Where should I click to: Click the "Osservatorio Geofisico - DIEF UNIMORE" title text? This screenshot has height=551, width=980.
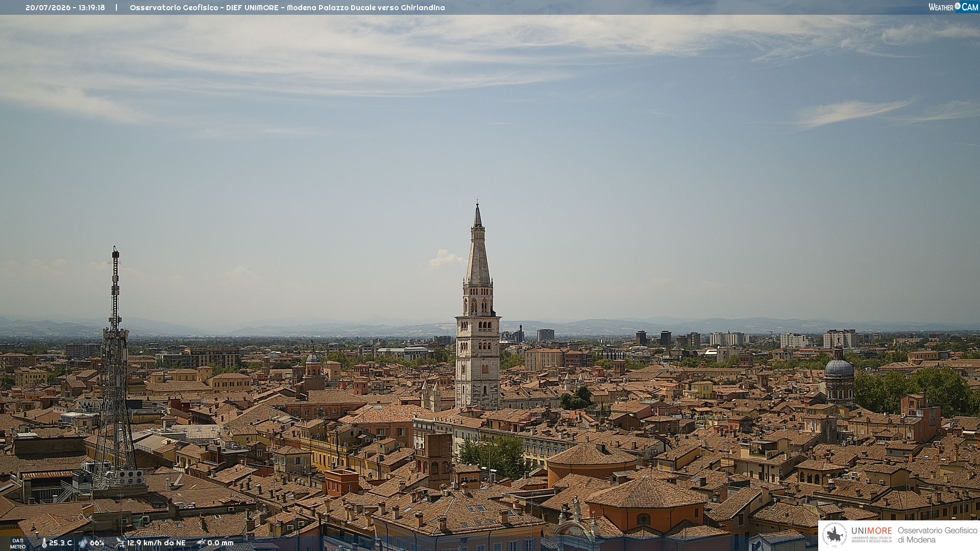point(204,8)
